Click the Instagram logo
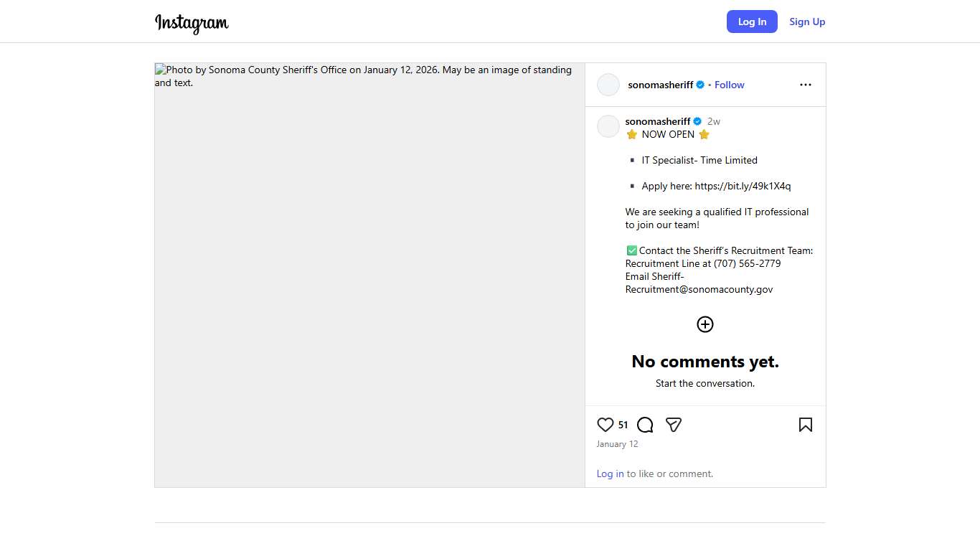The height and width of the screenshot is (551, 980). (x=192, y=23)
